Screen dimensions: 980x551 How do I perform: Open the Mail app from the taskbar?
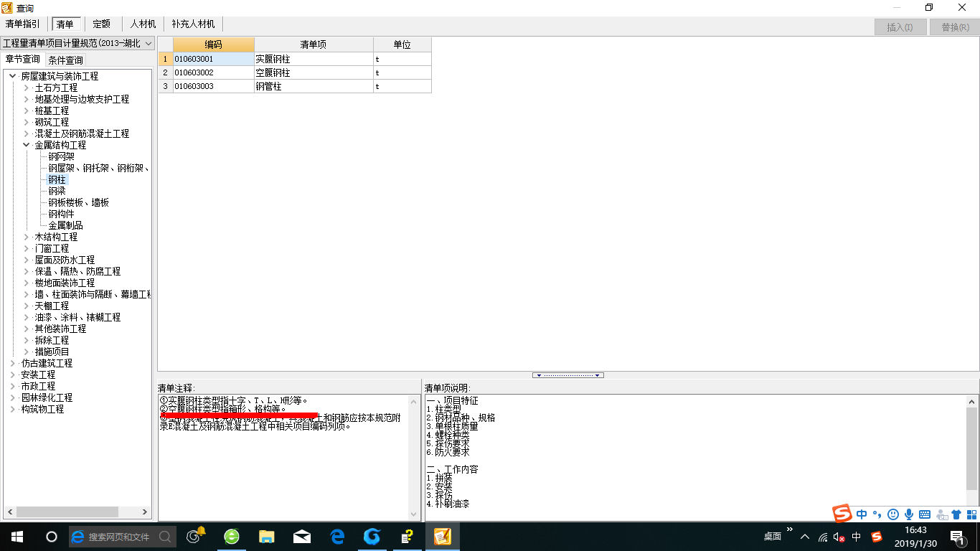tap(302, 536)
